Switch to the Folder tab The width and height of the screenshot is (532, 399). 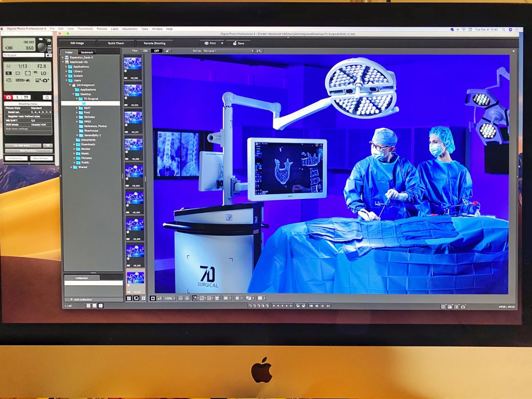pos(69,52)
